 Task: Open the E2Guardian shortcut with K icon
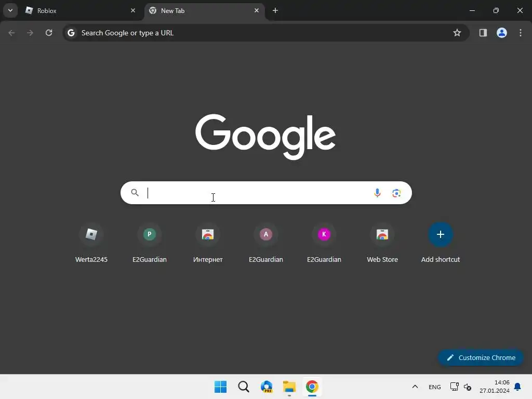coord(324,243)
